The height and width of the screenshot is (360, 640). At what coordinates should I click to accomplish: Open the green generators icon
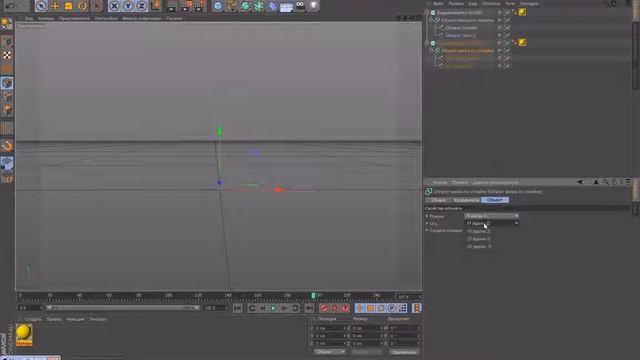pyautogui.click(x=245, y=6)
